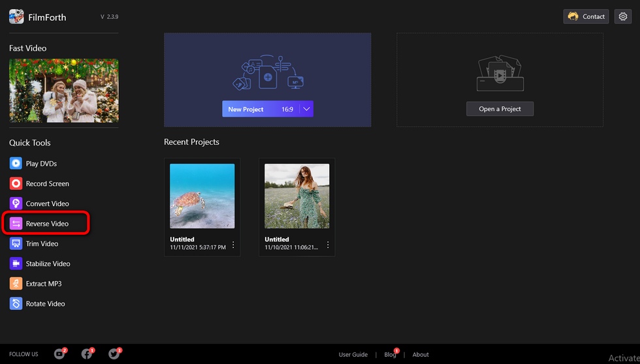640x364 pixels.
Task: Click the new project illustration icon
Action: [268, 72]
